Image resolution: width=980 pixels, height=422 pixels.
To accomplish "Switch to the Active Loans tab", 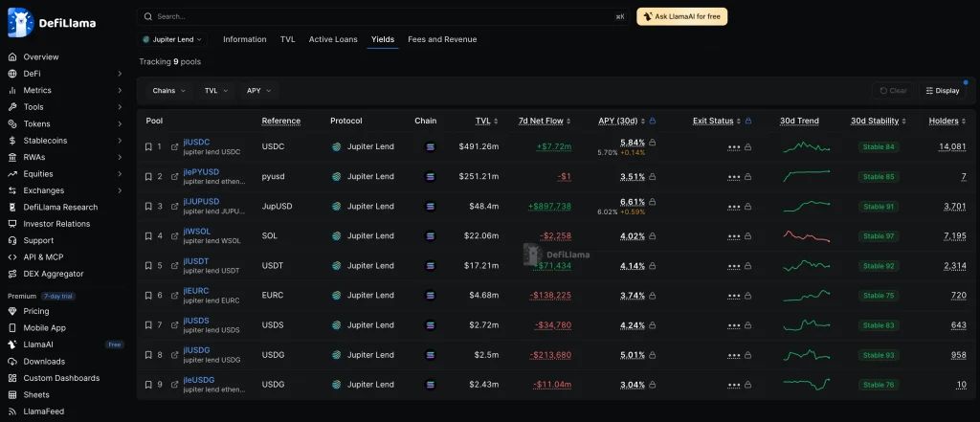I will (333, 39).
